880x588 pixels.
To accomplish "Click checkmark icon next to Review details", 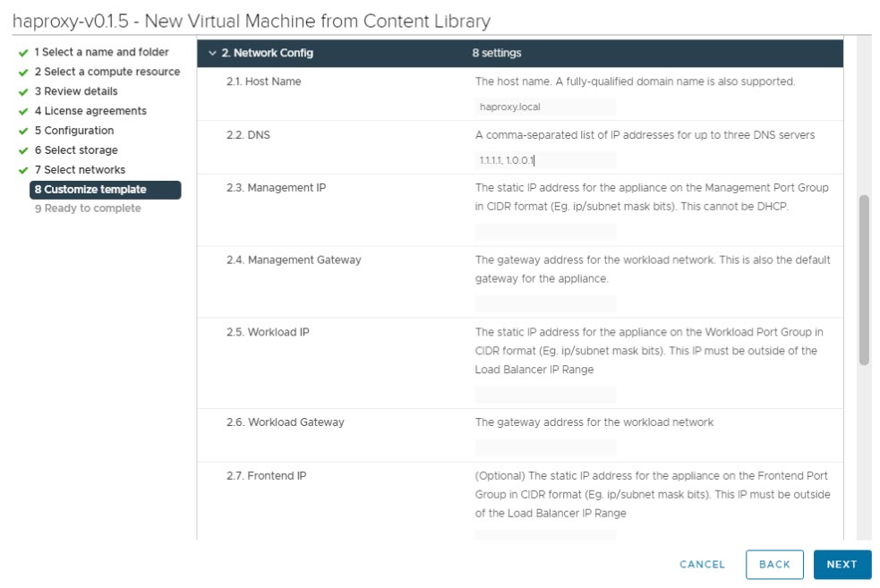I will tap(23, 92).
